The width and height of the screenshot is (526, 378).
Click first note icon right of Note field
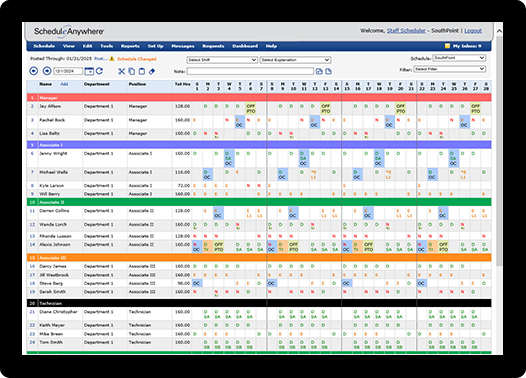click(319, 71)
